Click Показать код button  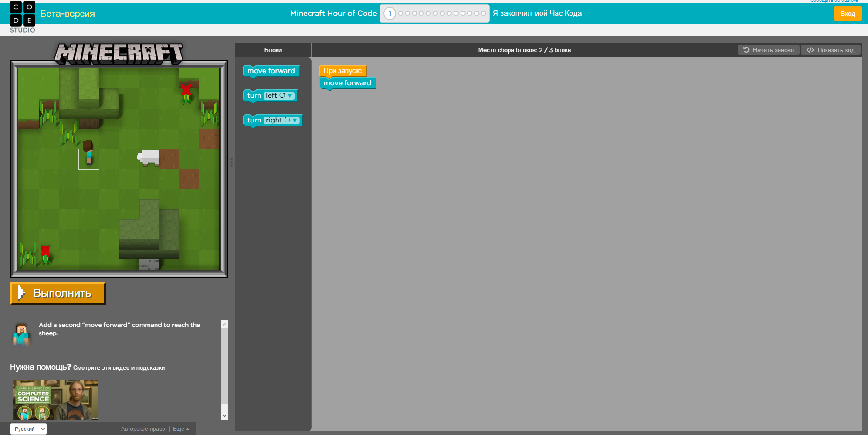(831, 50)
